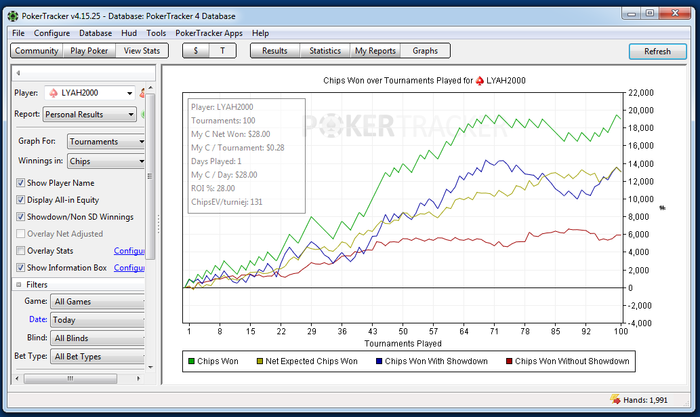This screenshot has width=700, height=417.
Task: Collapse the sidebar using the small left arrow
Action: pyautogui.click(x=18, y=73)
